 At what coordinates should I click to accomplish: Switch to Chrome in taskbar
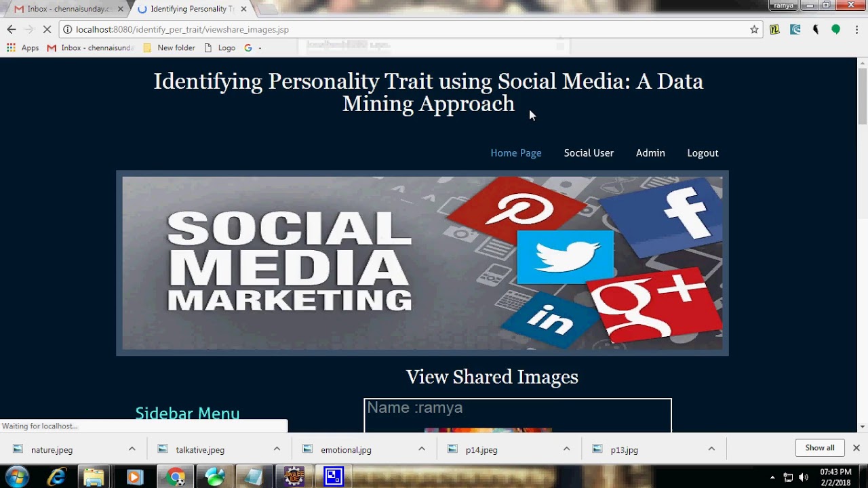coord(176,477)
